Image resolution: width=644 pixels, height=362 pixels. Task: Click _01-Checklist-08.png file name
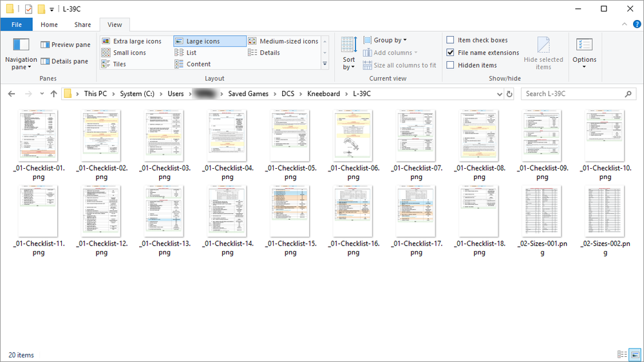[x=479, y=173]
